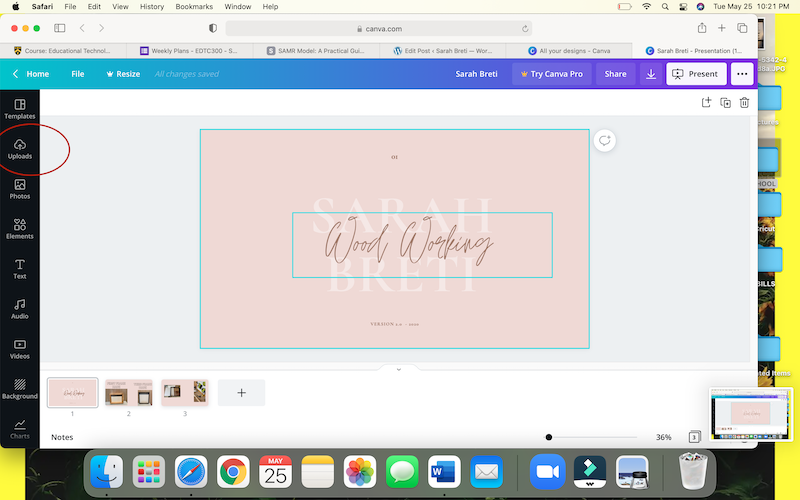The height and width of the screenshot is (500, 800).
Task: Click the duplicate page icon
Action: (725, 103)
